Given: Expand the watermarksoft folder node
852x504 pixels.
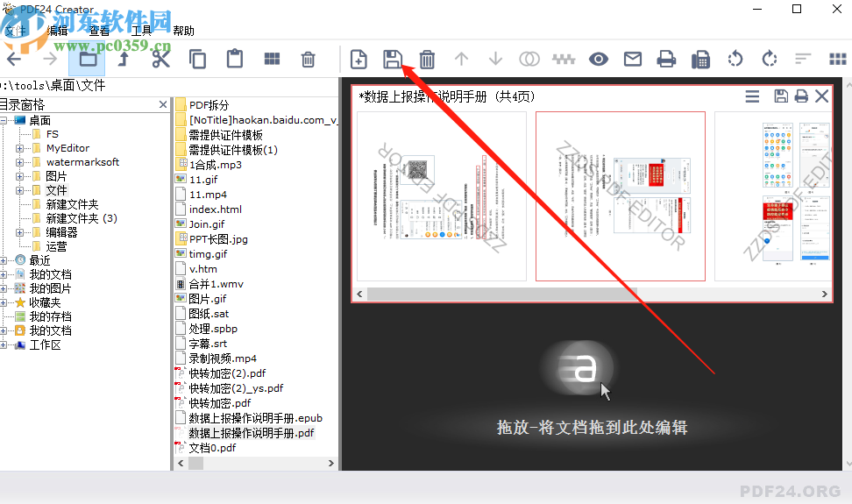Looking at the screenshot, I should tap(19, 162).
